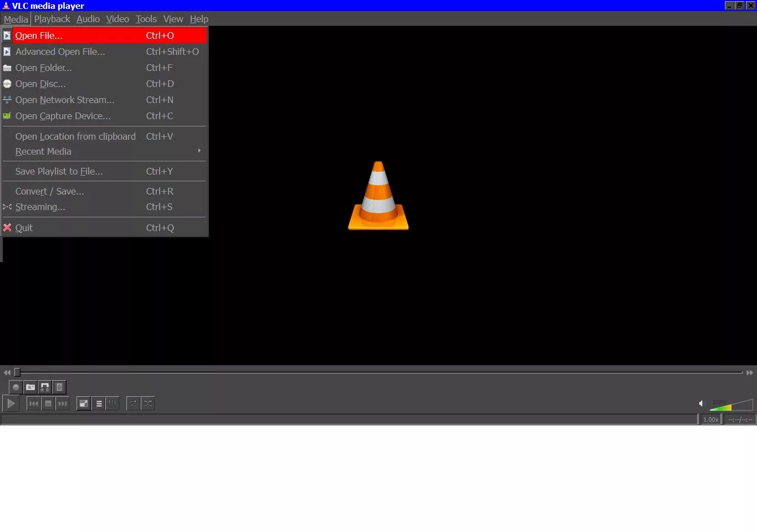Open the Playback menu
Image resolution: width=757 pixels, height=532 pixels.
(x=52, y=19)
